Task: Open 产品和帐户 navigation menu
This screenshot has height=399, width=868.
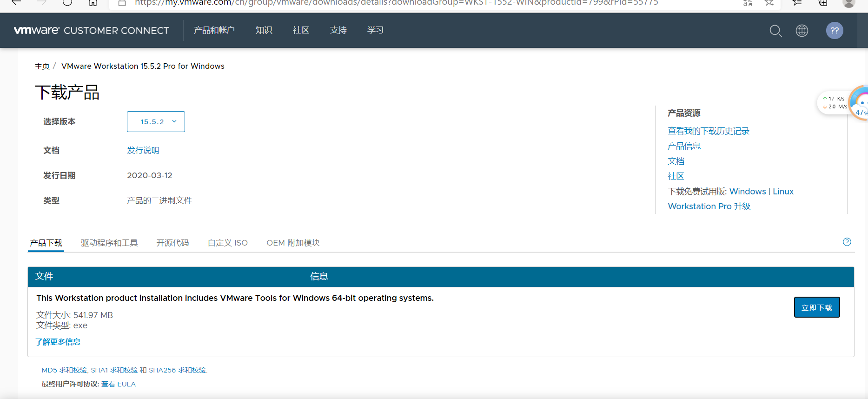Action: (x=214, y=30)
